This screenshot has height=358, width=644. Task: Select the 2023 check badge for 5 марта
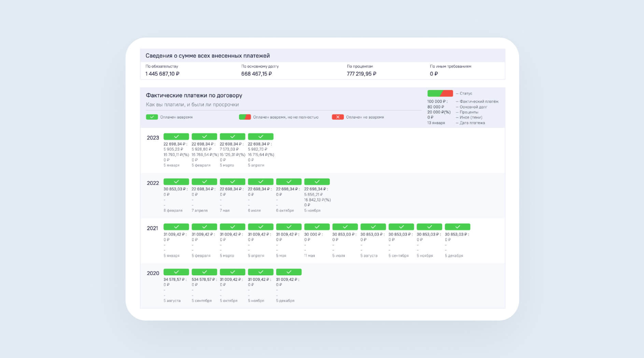(x=233, y=136)
